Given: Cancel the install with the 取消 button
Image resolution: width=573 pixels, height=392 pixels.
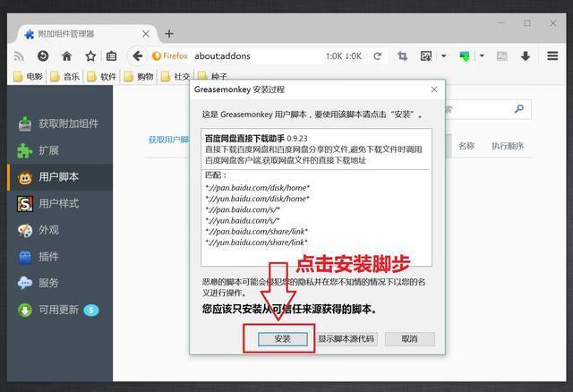Looking at the screenshot, I should click(409, 339).
